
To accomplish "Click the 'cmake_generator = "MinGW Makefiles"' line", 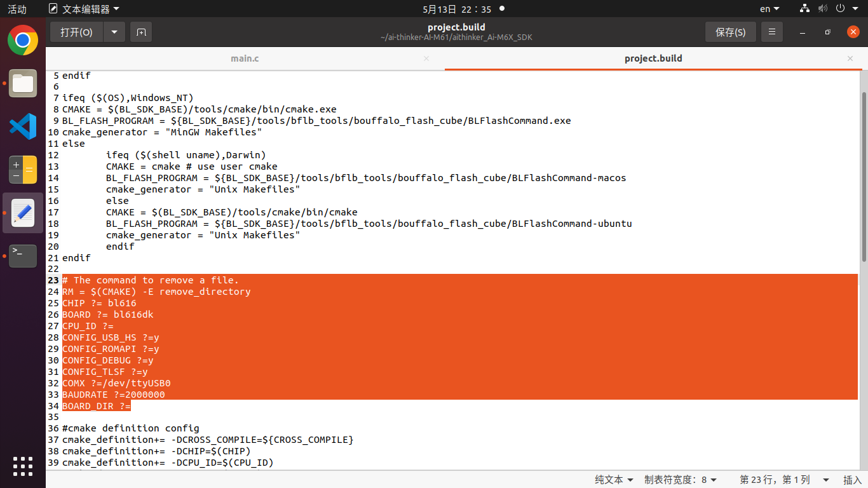I will click(x=162, y=132).
